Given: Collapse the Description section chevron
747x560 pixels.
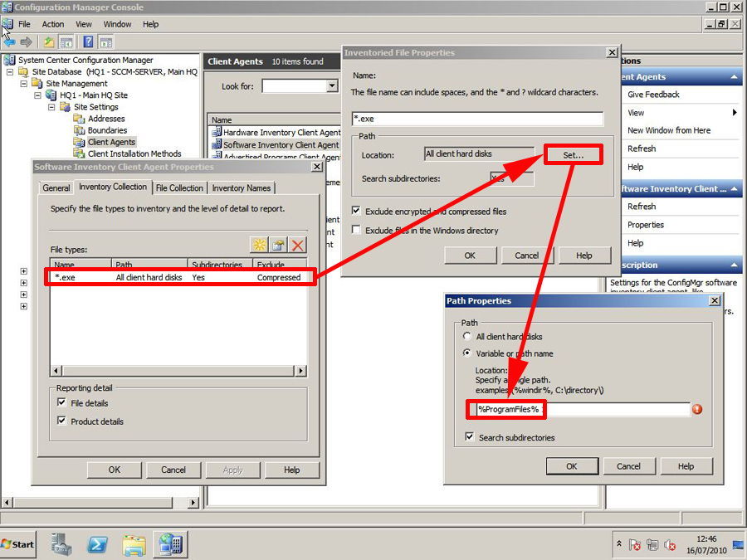Looking at the screenshot, I should pos(735,265).
